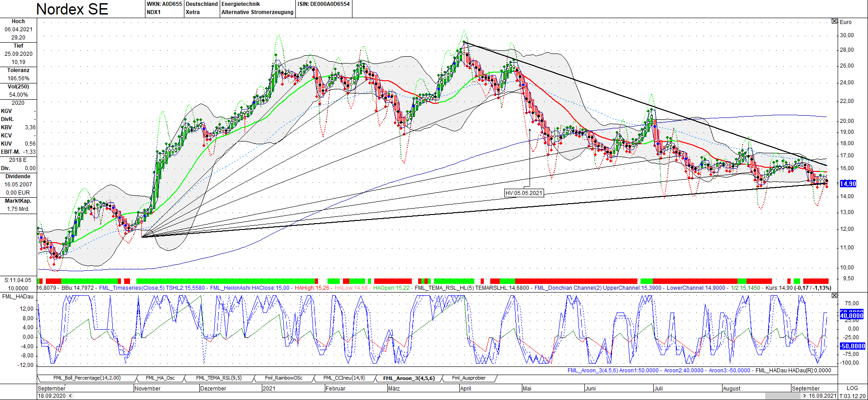Click the FML_HeikinAshi HAClose:15,00 legend entry

click(250, 288)
